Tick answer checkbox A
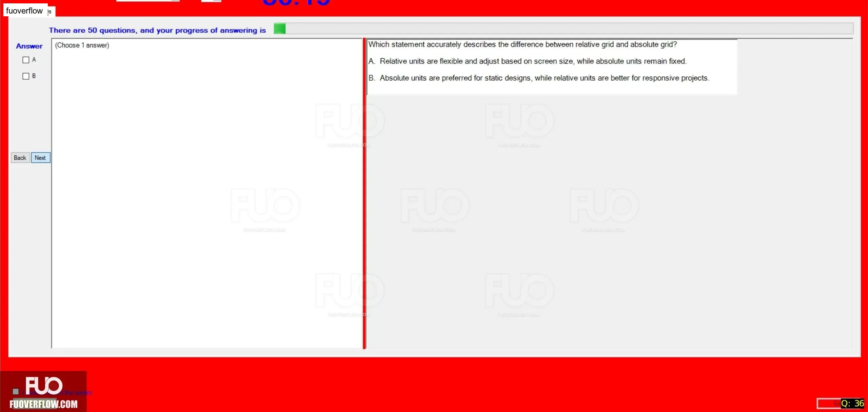 point(26,60)
